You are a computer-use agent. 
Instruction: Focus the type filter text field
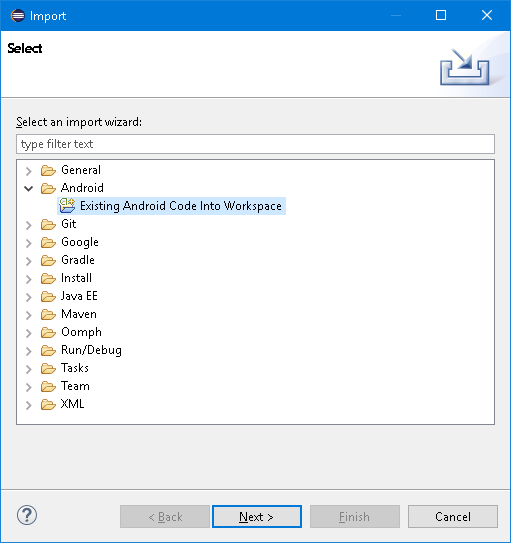point(255,144)
